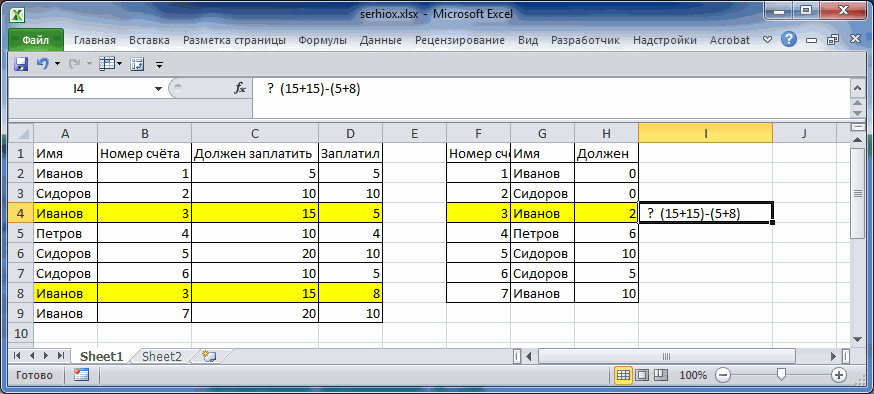
Task: Open Customize Quick Access Toolbar dropdown
Action: (160, 65)
